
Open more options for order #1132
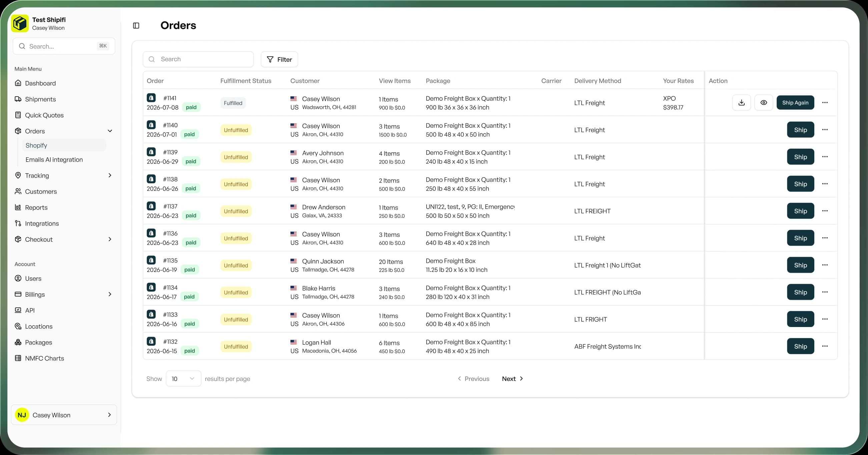click(825, 346)
